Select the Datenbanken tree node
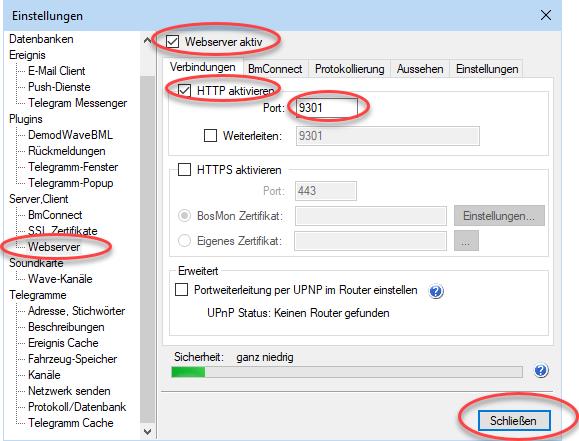Image resolution: width=579 pixels, height=441 pixels. click(x=41, y=39)
